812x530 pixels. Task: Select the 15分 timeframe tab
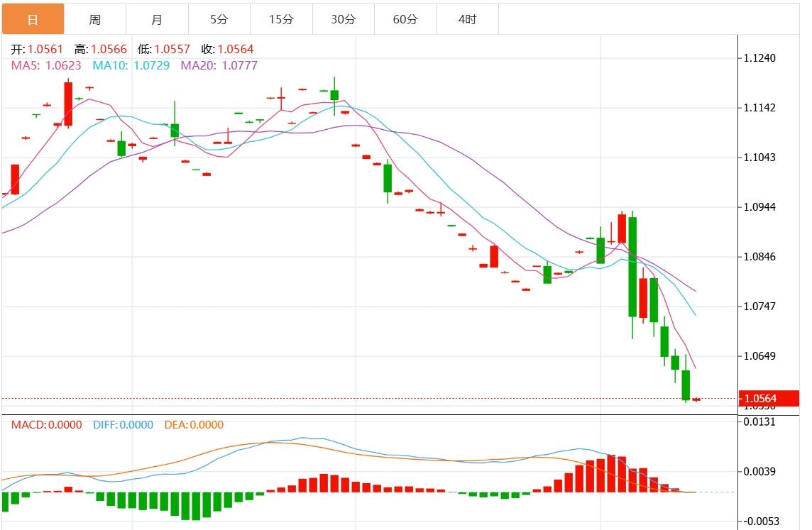281,19
